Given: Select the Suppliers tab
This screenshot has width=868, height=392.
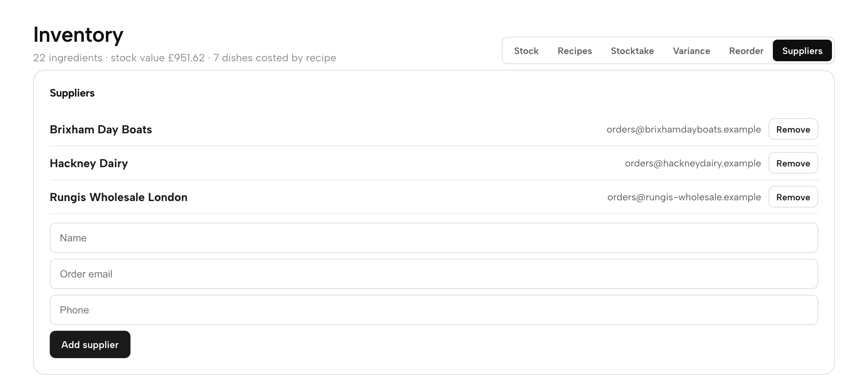Looking at the screenshot, I should [802, 51].
